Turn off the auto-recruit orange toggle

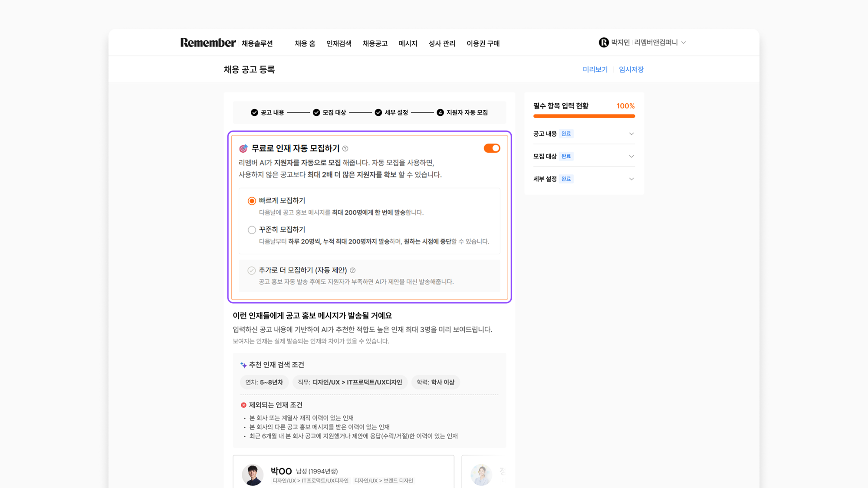coord(492,148)
